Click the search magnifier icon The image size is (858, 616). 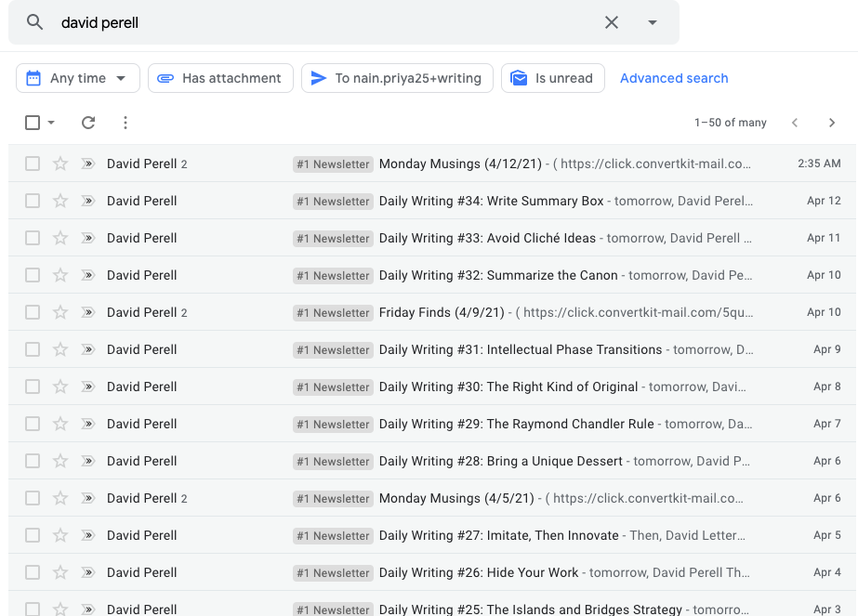pos(34,22)
